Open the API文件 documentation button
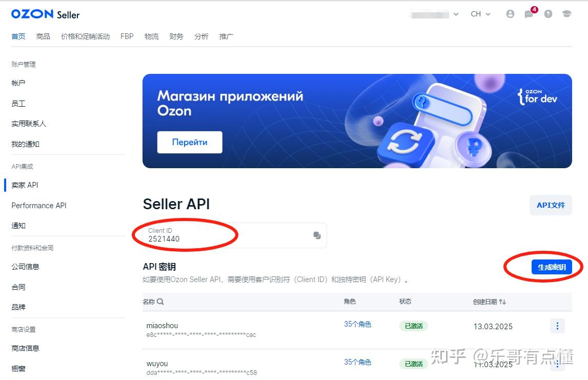Image resolution: width=588 pixels, height=380 pixels. [551, 205]
